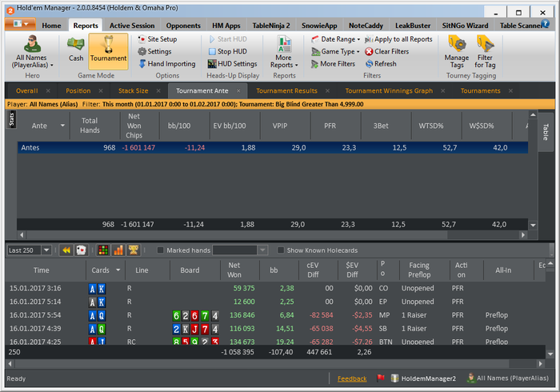Click the yellow rewind arrows icon
Screen dimensions: 560x392
click(x=66, y=250)
